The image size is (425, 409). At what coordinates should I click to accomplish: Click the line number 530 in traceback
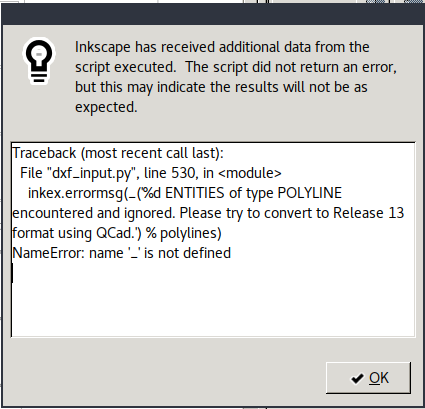pos(183,173)
